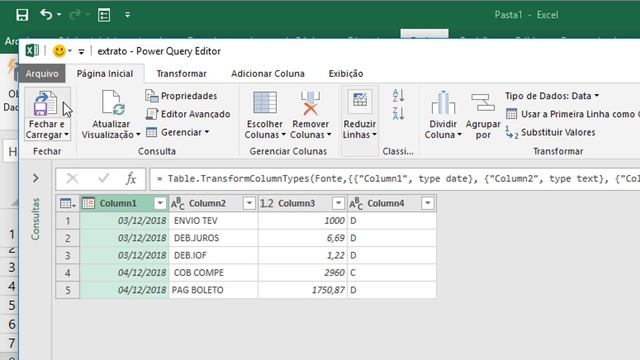Select cell DEB.JUROS
The height and width of the screenshot is (360, 640).
(x=213, y=238)
